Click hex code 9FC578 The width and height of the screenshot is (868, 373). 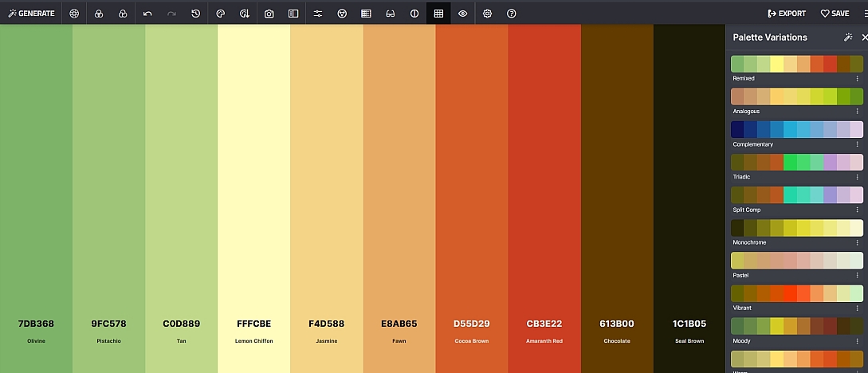[108, 324]
